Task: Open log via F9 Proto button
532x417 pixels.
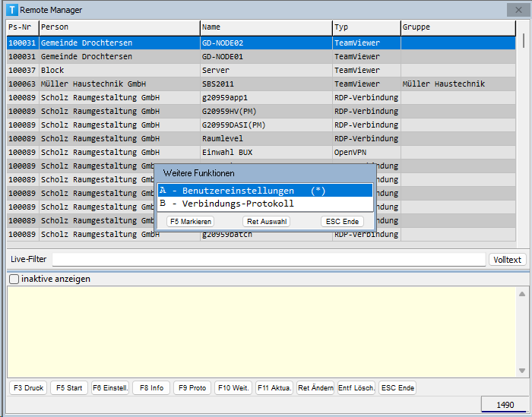Action: click(192, 388)
